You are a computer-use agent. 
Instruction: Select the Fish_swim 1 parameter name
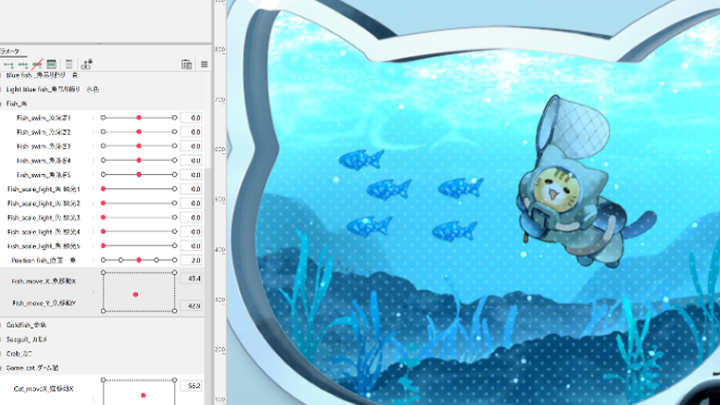44,118
